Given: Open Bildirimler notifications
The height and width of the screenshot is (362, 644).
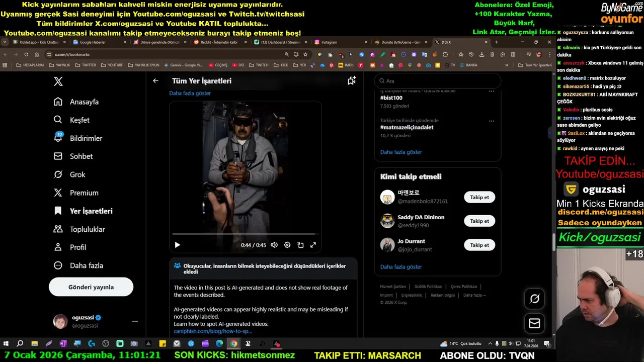Looking at the screenshot, I should tap(78, 138).
